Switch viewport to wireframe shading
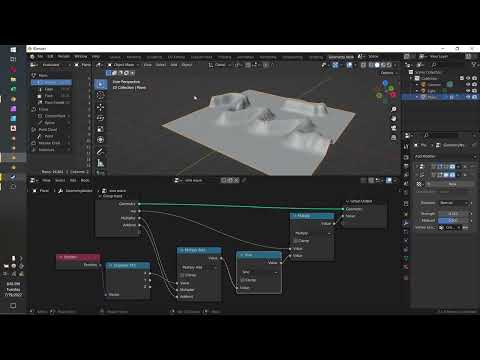Image resolution: width=480 pixels, height=360 pixels. coord(371,65)
